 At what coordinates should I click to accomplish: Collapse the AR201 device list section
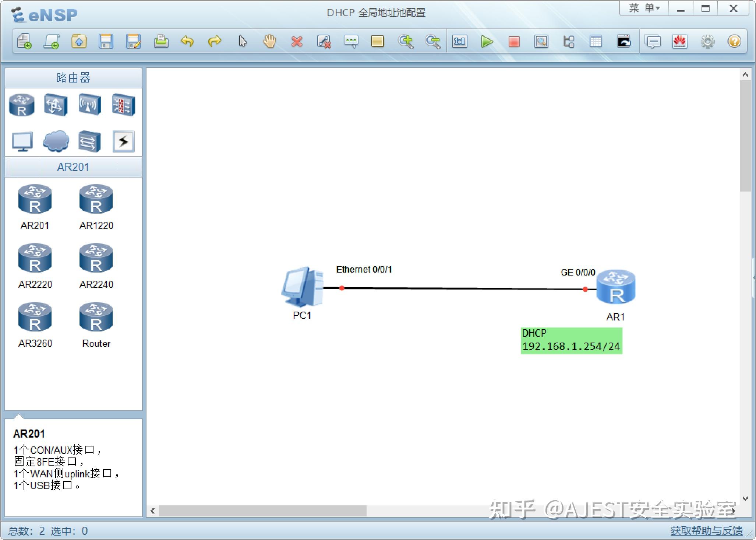point(73,167)
